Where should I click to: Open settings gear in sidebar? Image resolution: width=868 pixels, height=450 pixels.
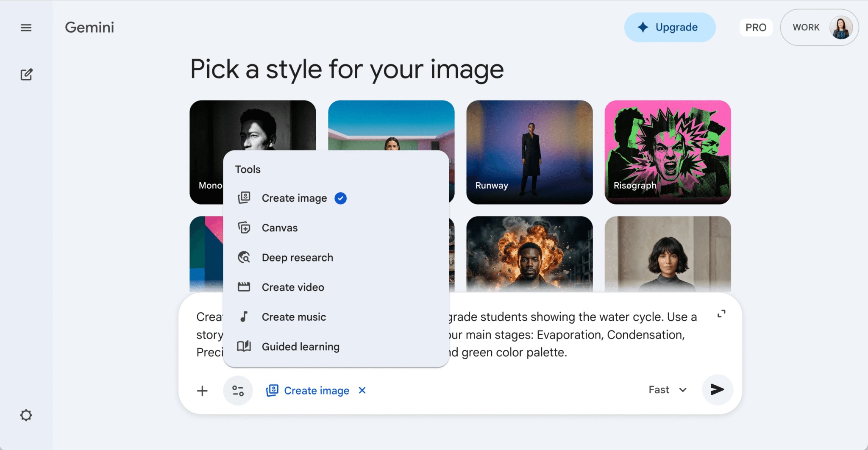[x=26, y=415]
